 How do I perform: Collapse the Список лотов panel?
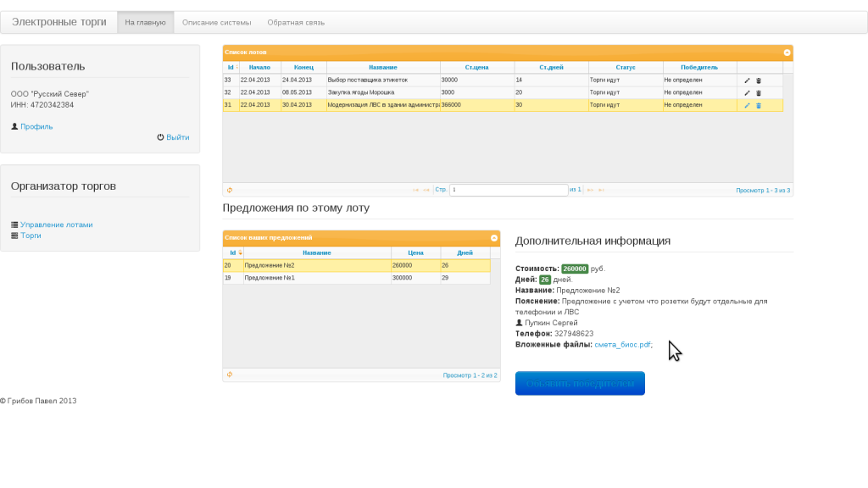(787, 53)
